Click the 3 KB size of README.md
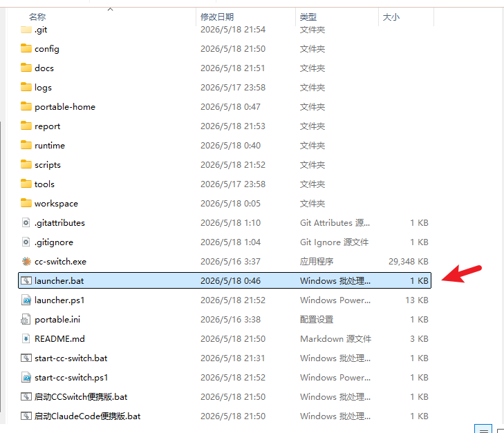The image size is (504, 433). click(419, 338)
